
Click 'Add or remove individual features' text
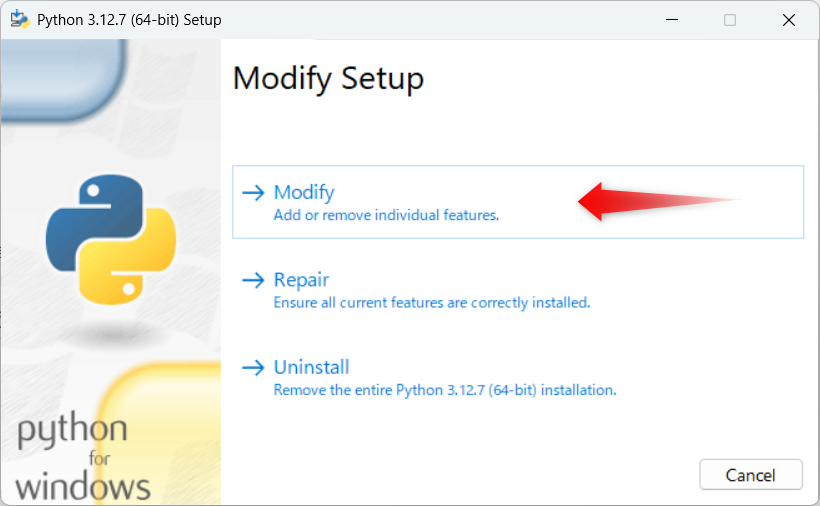[386, 215]
